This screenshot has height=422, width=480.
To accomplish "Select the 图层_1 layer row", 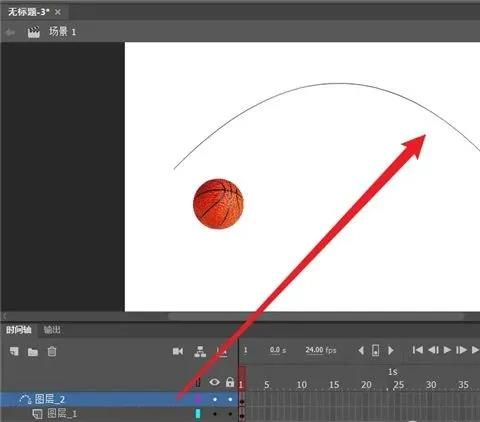I will pos(119,414).
